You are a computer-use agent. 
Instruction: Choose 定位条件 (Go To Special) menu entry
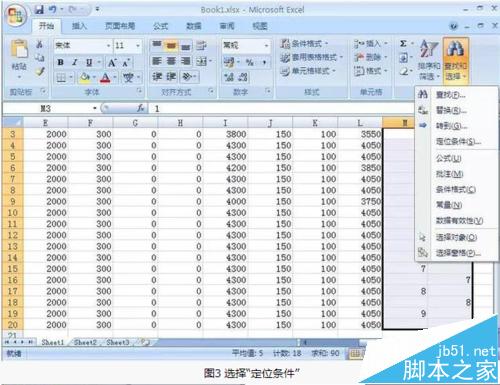click(458, 142)
